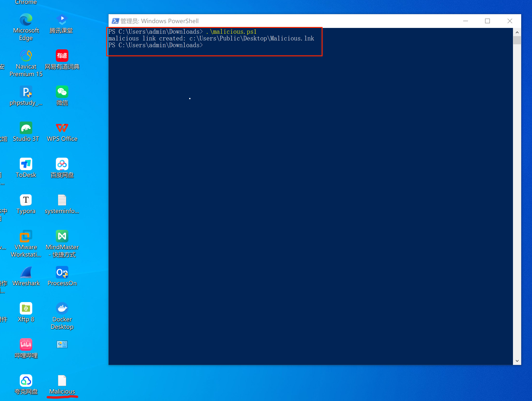Select the Xftp 8 desktop icon
This screenshot has width=532, height=401.
(x=26, y=309)
